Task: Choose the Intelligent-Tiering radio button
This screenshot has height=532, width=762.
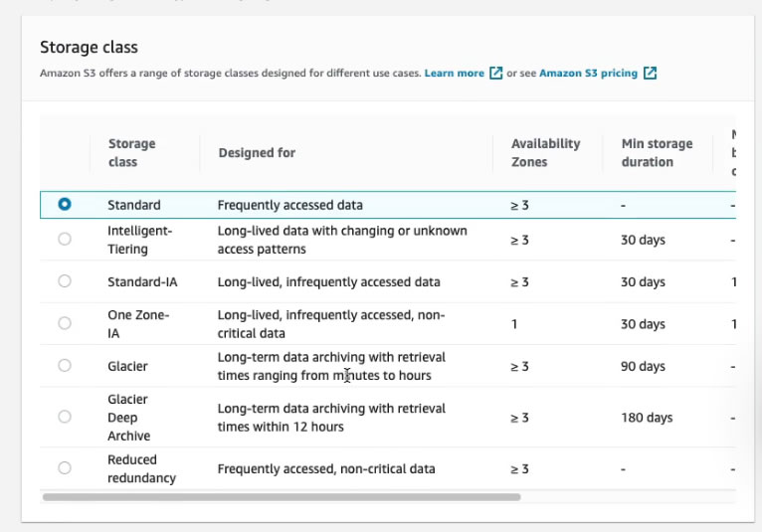Action: point(65,240)
